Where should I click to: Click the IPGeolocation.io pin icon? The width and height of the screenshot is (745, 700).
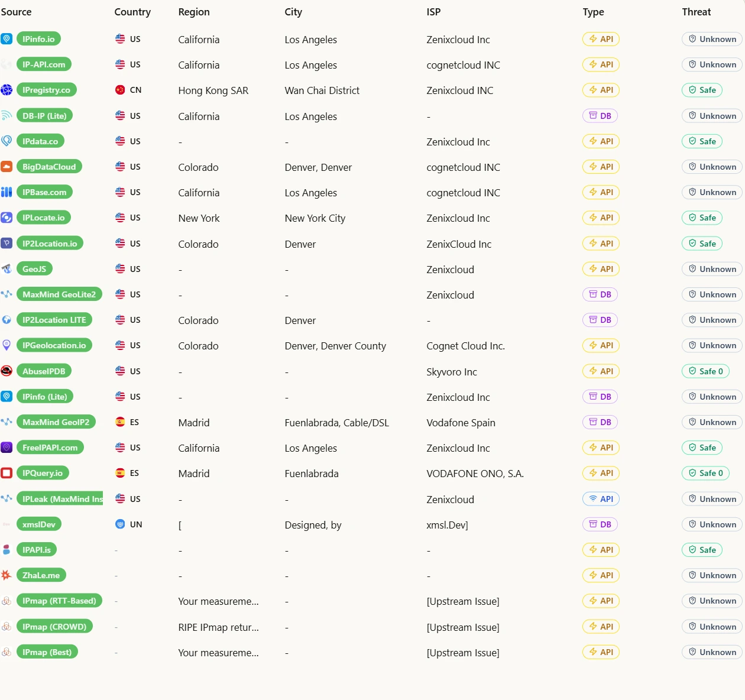coord(7,345)
